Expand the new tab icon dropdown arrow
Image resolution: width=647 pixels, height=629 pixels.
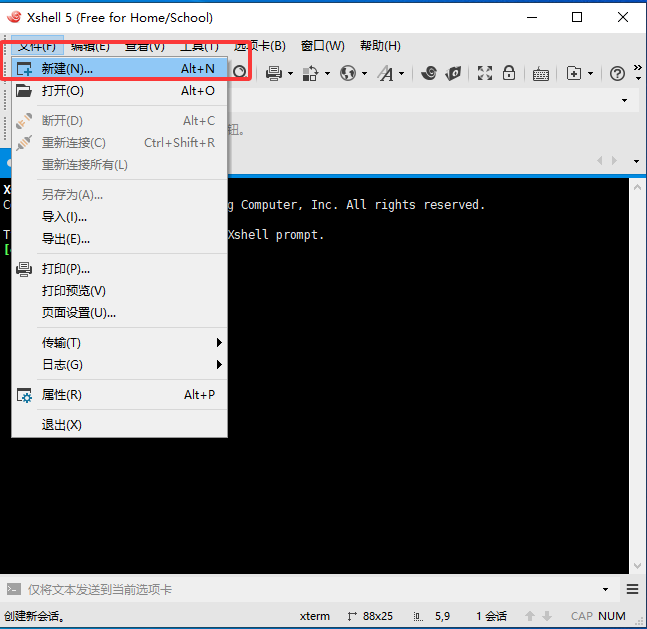pyautogui.click(x=590, y=74)
